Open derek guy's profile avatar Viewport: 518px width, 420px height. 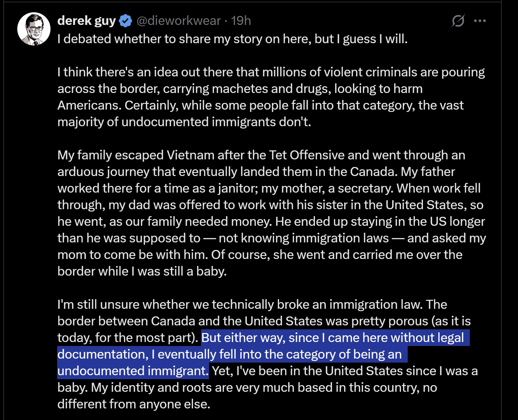point(34,29)
